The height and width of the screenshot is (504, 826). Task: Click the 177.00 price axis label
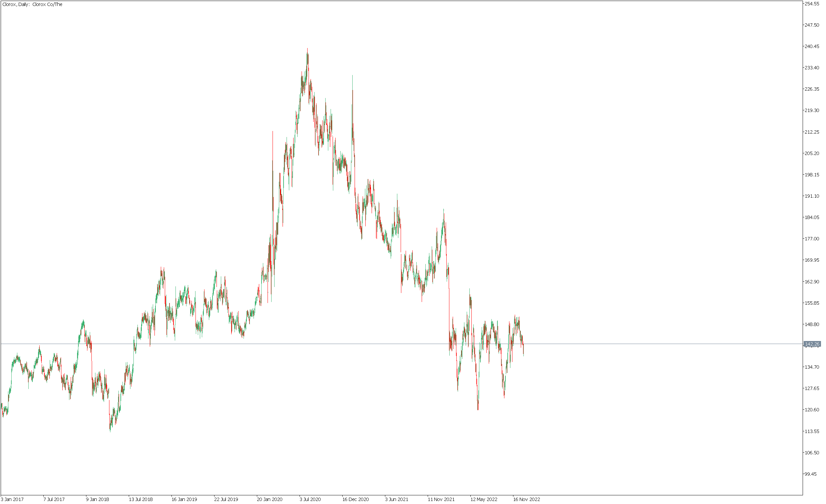[812, 239]
